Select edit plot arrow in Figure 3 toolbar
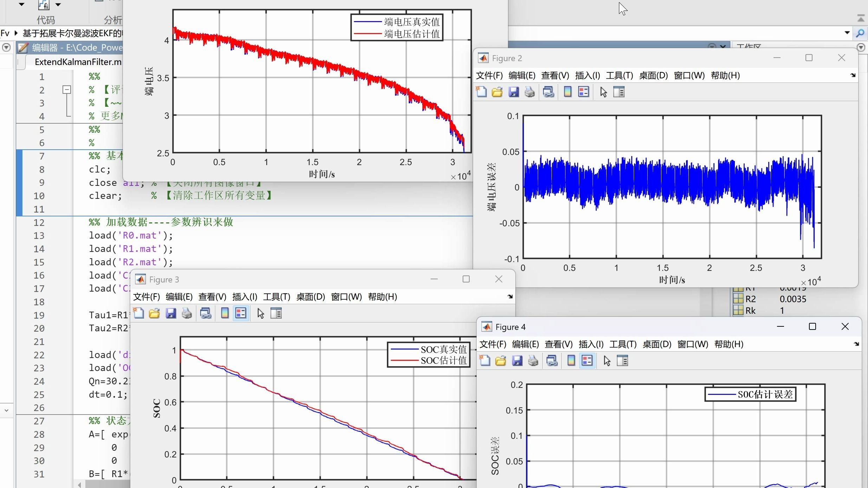This screenshot has width=868, height=488. click(x=261, y=313)
